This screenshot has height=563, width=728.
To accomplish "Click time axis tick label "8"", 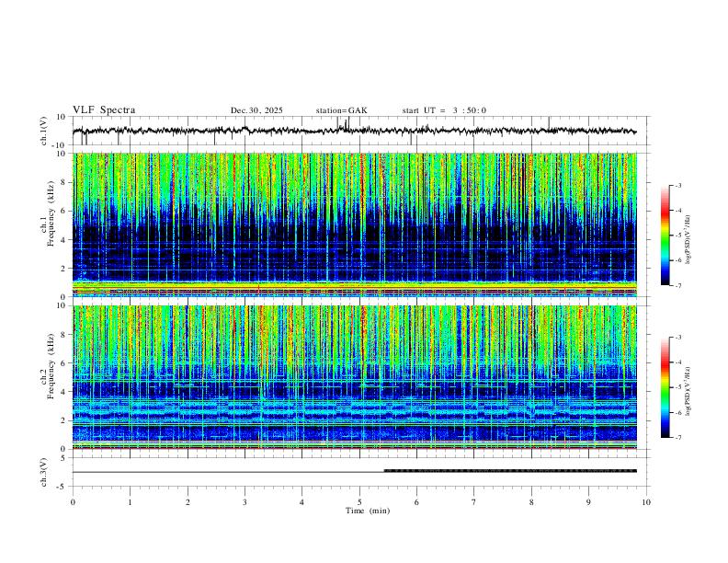I will coord(531,502).
